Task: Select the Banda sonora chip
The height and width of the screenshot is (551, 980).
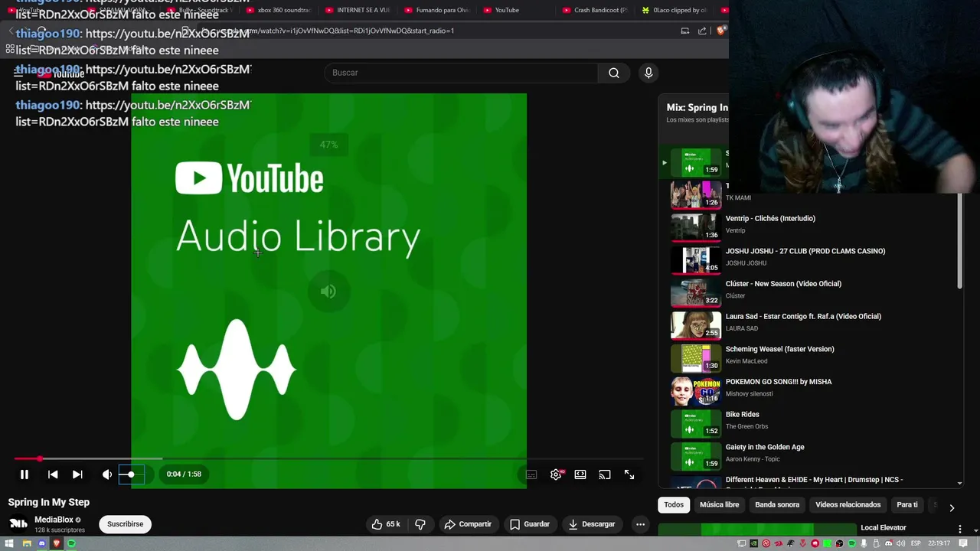Action: 777,505
